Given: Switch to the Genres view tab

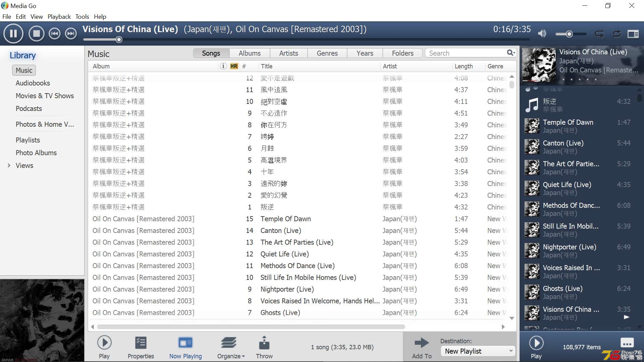Looking at the screenshot, I should click(x=327, y=53).
